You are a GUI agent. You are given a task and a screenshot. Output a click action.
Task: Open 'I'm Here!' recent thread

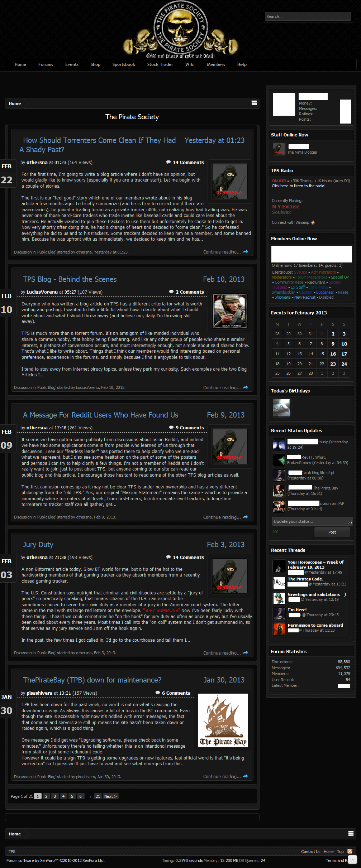[297, 610]
